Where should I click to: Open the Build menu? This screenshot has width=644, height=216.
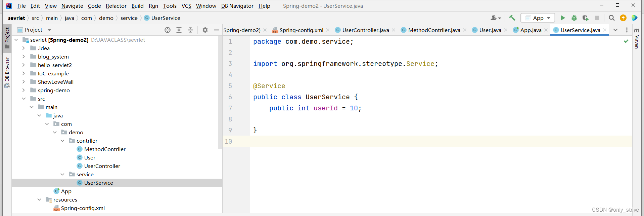[x=137, y=6]
